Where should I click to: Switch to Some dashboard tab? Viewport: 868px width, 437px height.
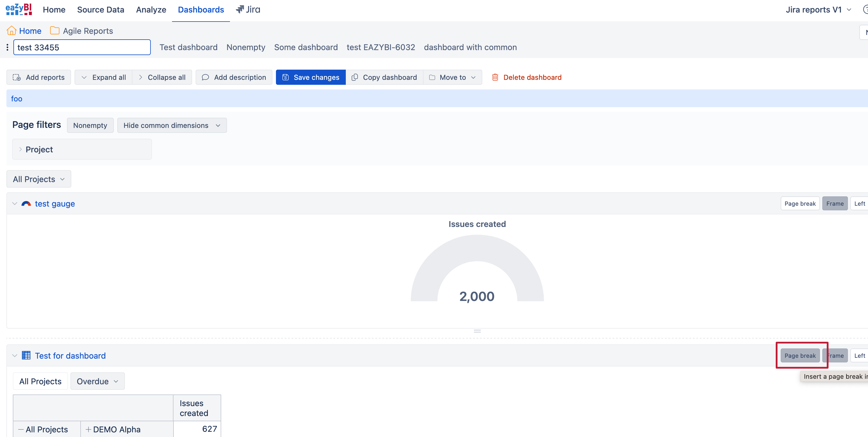coord(306,47)
